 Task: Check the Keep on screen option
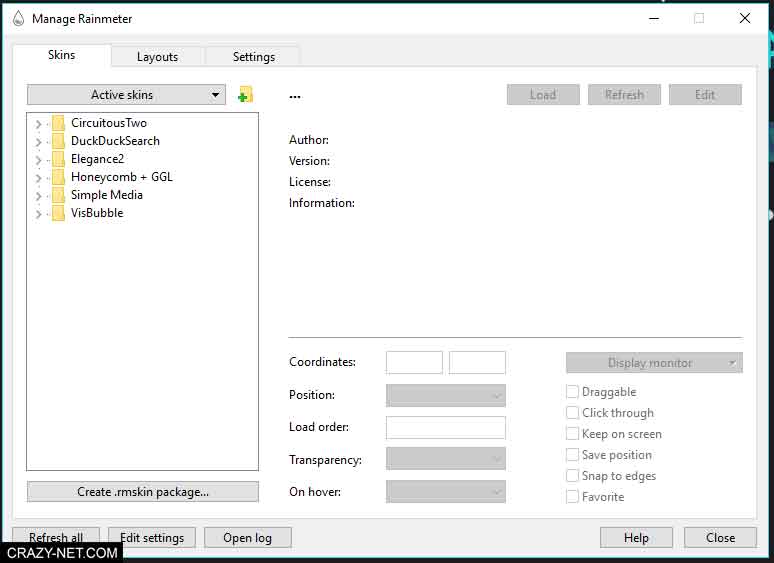coord(572,434)
